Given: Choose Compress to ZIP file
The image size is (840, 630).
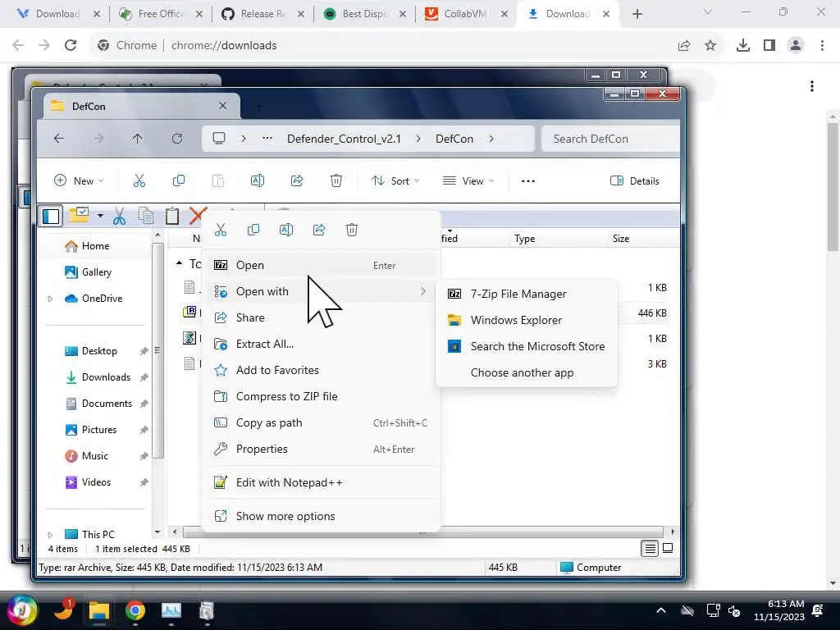Looking at the screenshot, I should pyautogui.click(x=322, y=396).
